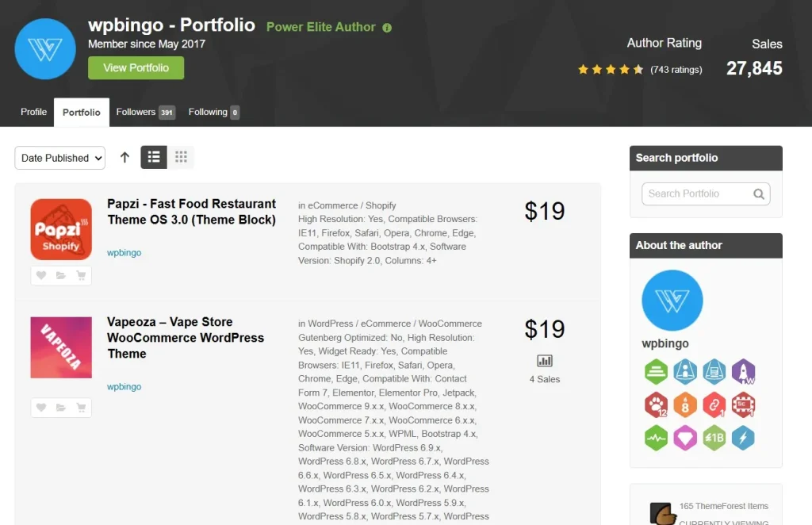Open the Vapeoza Vape Store theme title link
This screenshot has width=812, height=525.
[x=186, y=337]
